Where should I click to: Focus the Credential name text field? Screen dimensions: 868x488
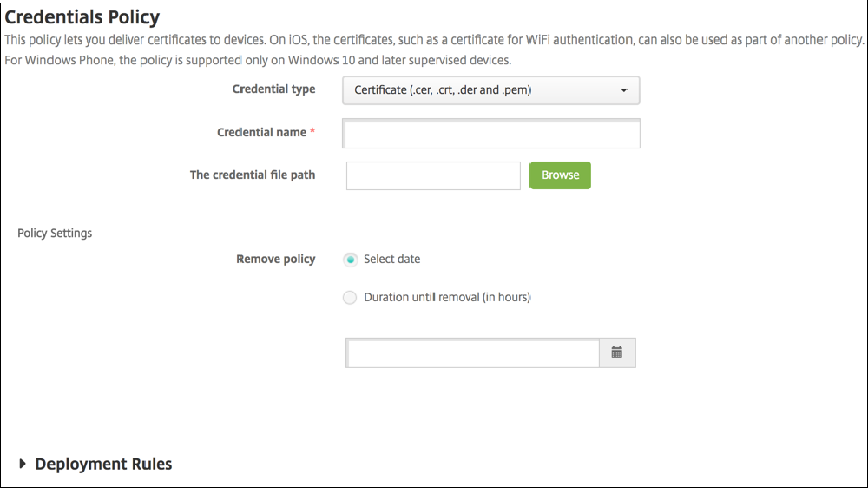click(x=491, y=134)
